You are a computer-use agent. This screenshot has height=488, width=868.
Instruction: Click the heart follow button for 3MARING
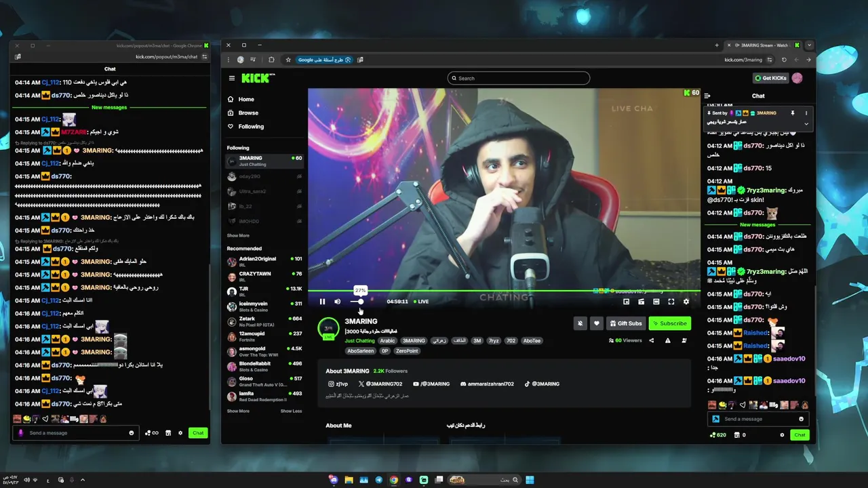point(596,323)
